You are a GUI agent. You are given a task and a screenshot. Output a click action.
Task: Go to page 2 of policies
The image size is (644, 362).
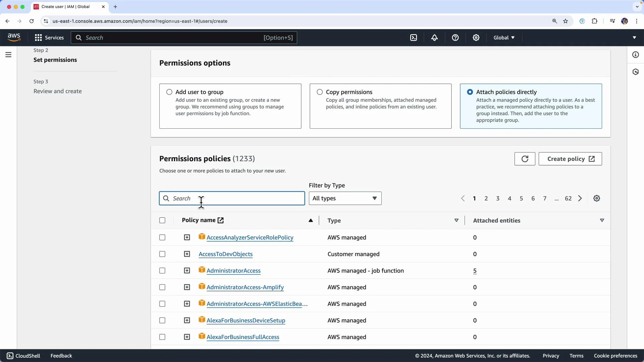(x=486, y=198)
